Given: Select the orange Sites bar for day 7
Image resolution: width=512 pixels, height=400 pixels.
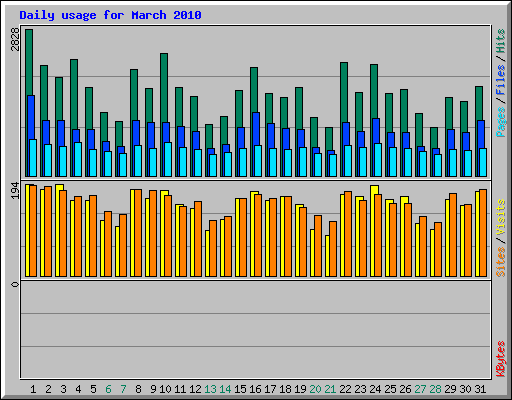Looking at the screenshot, I should tap(123, 245).
